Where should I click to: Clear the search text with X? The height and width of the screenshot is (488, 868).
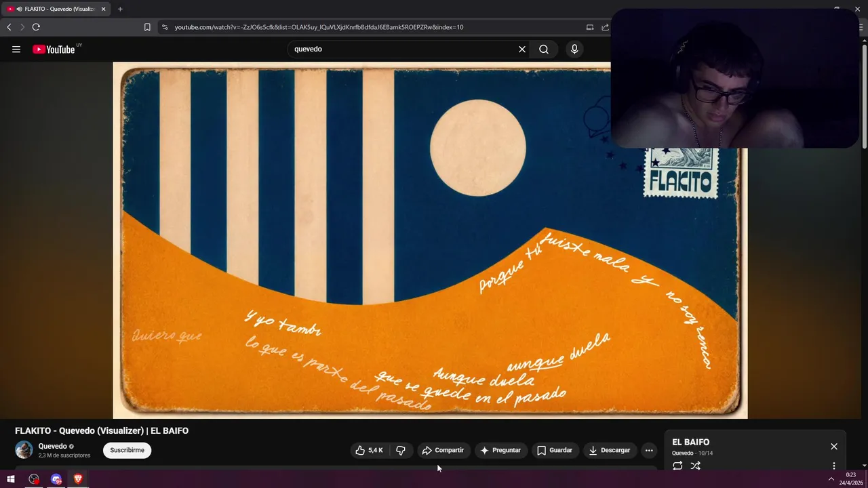pos(522,49)
